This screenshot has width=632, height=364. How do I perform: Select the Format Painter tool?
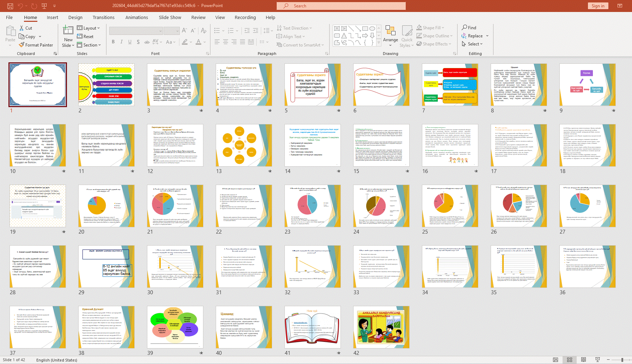(36, 45)
